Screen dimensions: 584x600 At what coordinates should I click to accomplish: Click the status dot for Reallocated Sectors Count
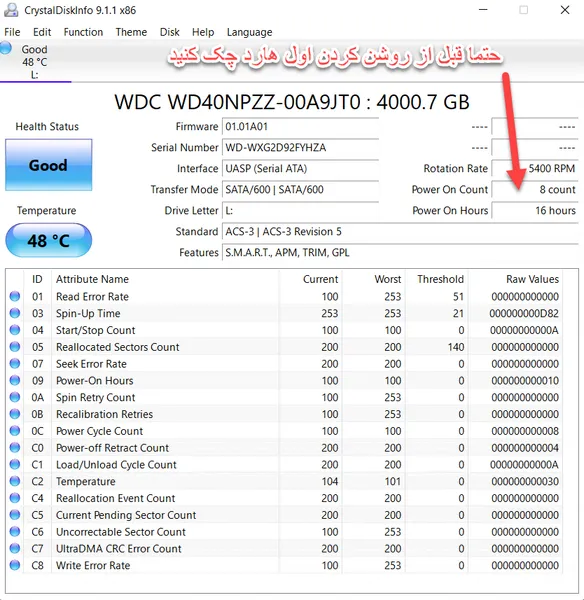click(15, 347)
